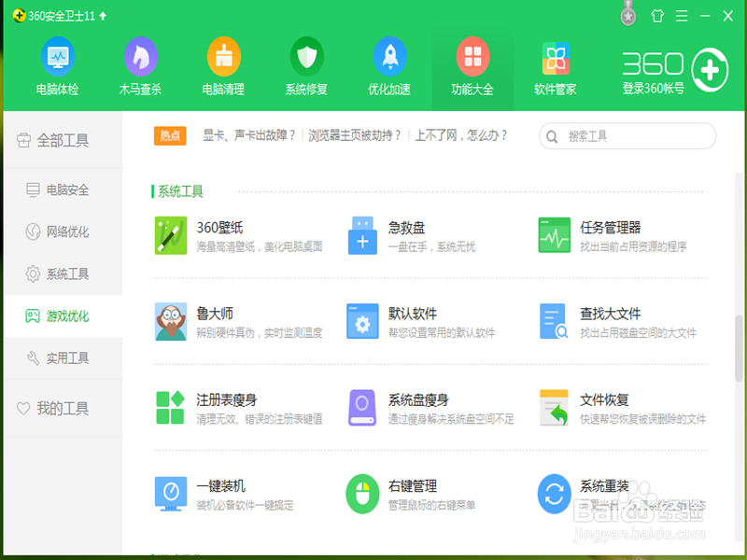Launch 鲁大师 hardware tool icon
Image resolution: width=747 pixels, height=560 pixels.
[171, 321]
